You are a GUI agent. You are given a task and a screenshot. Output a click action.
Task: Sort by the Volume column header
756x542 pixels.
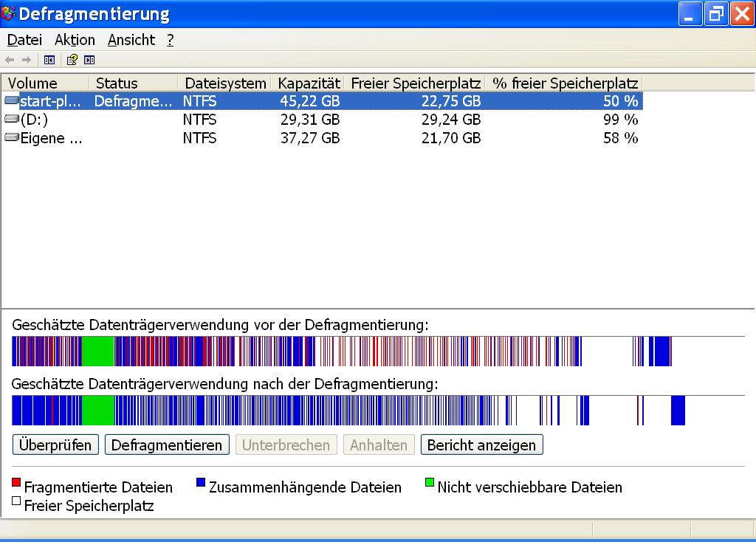point(45,83)
